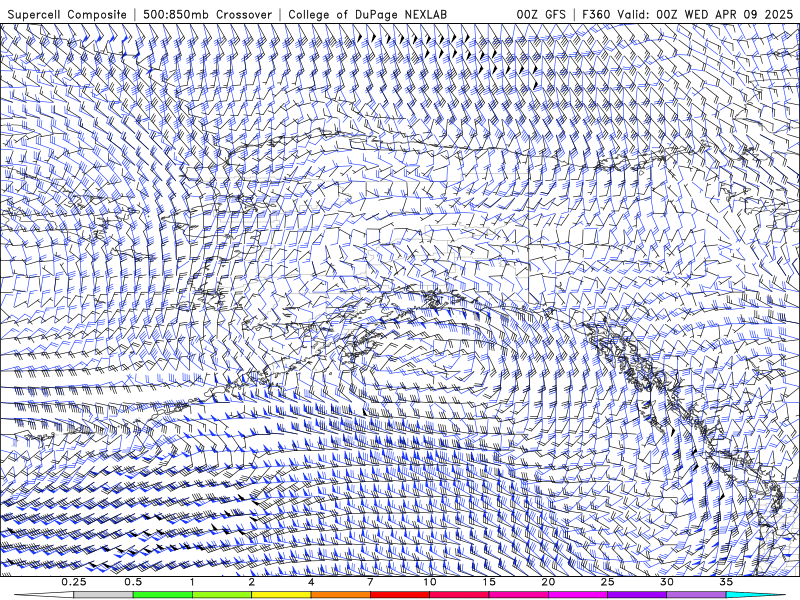The width and height of the screenshot is (800, 600).
Task: Click 'College of DuPage NEXLAB' header text
Action: pyautogui.click(x=367, y=14)
